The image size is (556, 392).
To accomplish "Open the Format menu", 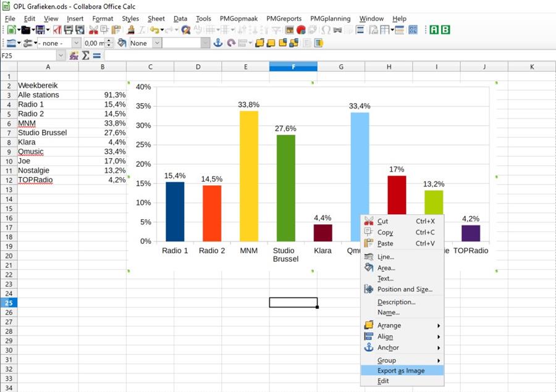I will 103,19.
